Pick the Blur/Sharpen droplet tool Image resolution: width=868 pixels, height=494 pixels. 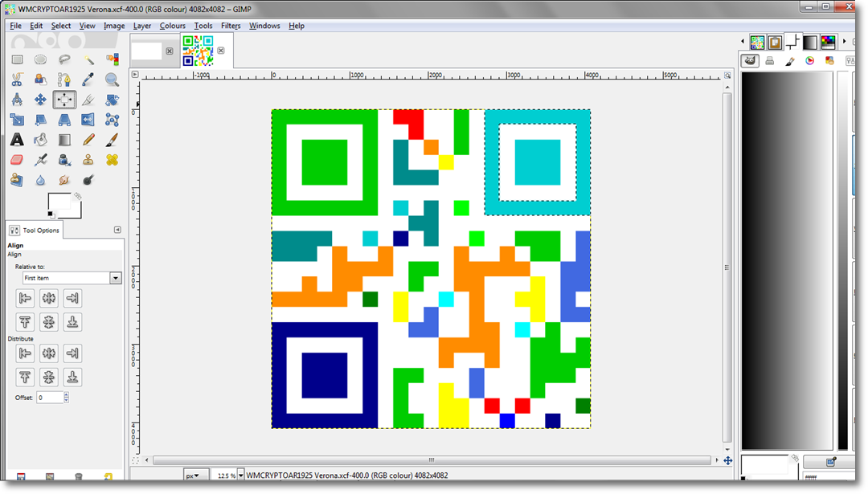tap(40, 180)
